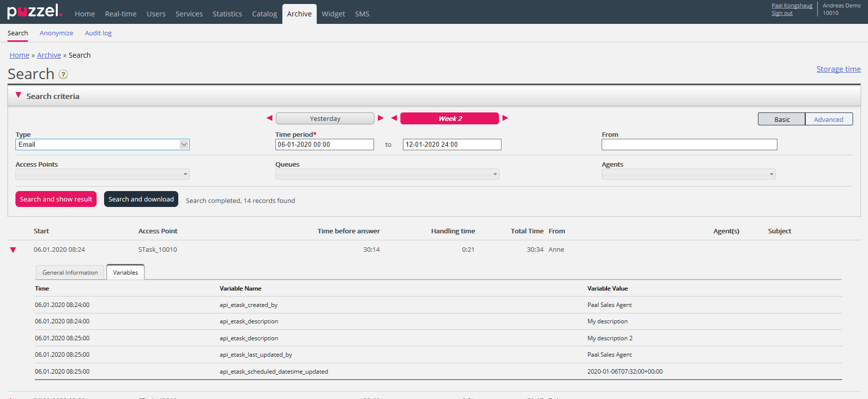Select Basic search mode
This screenshot has height=399, width=868.
point(781,119)
